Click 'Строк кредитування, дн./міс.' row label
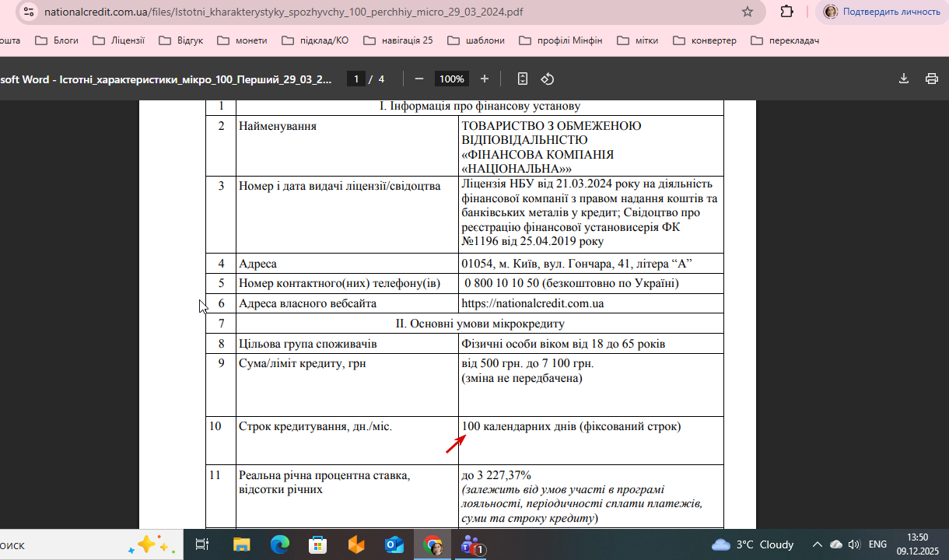Image resolution: width=949 pixels, height=560 pixels. [316, 426]
